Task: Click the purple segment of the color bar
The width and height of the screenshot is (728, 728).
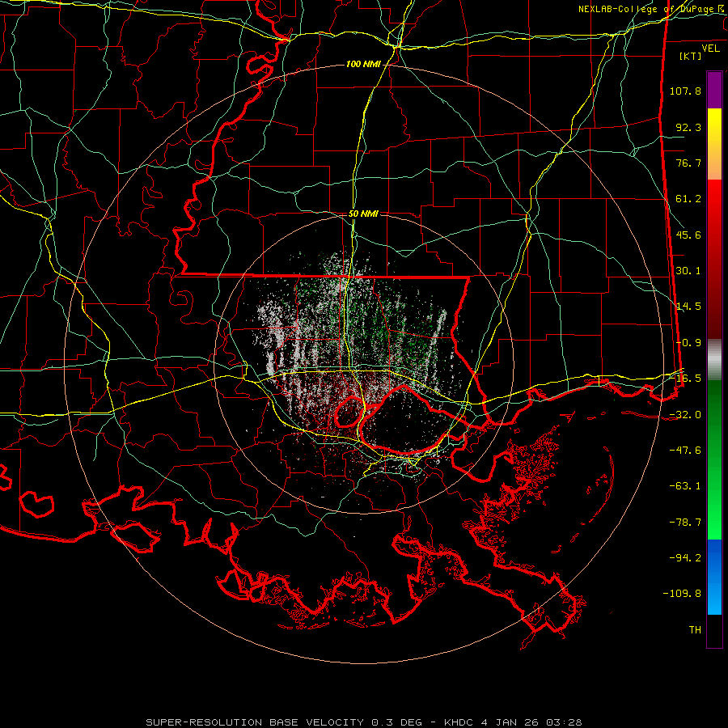Action: pos(714,91)
